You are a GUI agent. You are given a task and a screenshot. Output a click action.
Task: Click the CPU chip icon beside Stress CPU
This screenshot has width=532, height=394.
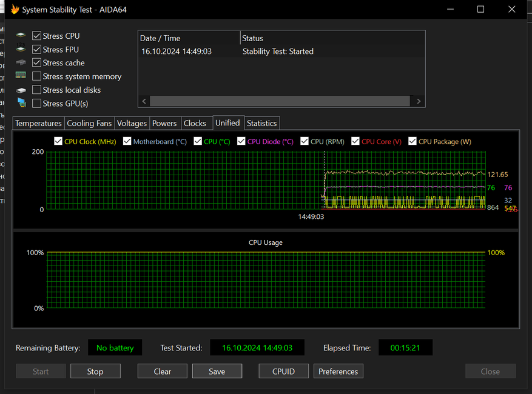21,36
